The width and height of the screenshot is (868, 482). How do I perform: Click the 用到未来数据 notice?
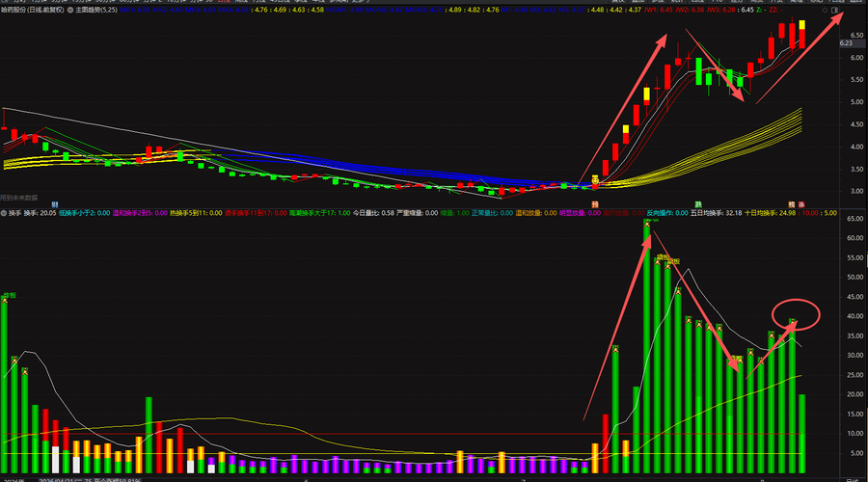[19, 198]
